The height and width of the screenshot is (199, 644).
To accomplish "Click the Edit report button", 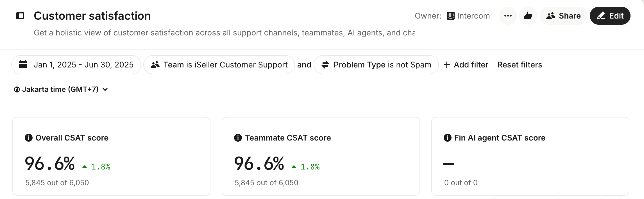I will coord(610,16).
